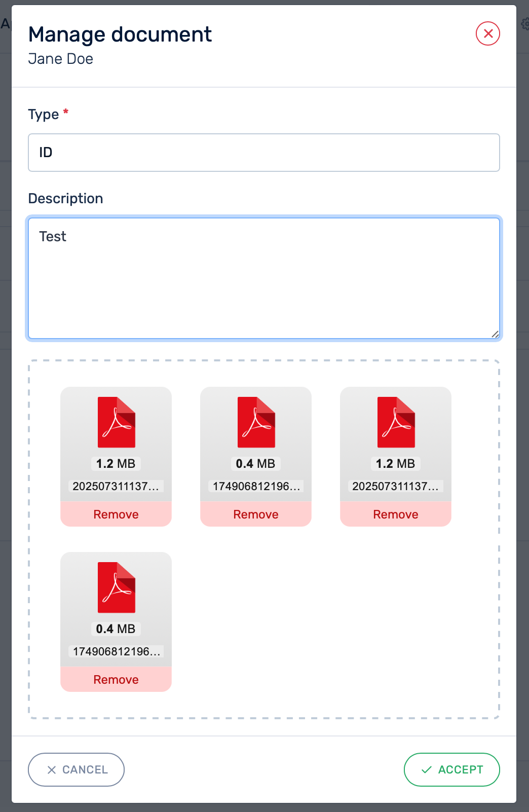Click the third file's name 202507311137…
The width and height of the screenshot is (529, 812).
[396, 487]
